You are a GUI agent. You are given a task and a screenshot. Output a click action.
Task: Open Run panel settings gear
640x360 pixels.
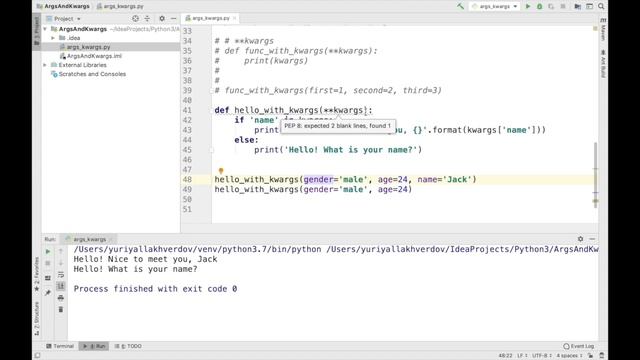tap(580, 239)
